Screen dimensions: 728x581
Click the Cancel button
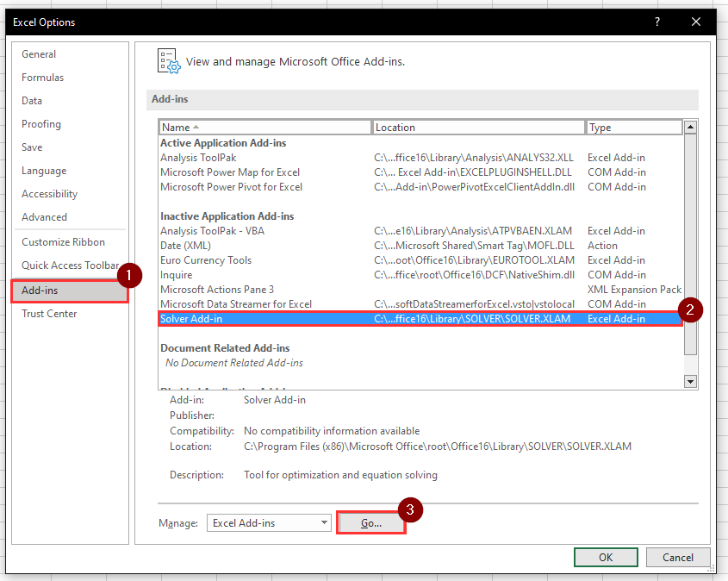(x=678, y=558)
